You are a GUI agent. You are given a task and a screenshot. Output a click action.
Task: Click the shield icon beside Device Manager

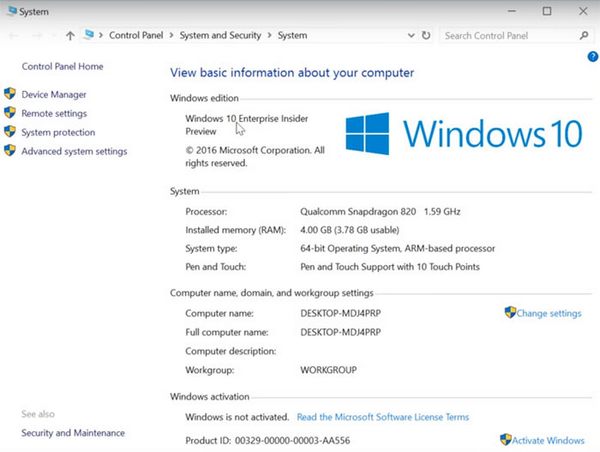[10, 94]
